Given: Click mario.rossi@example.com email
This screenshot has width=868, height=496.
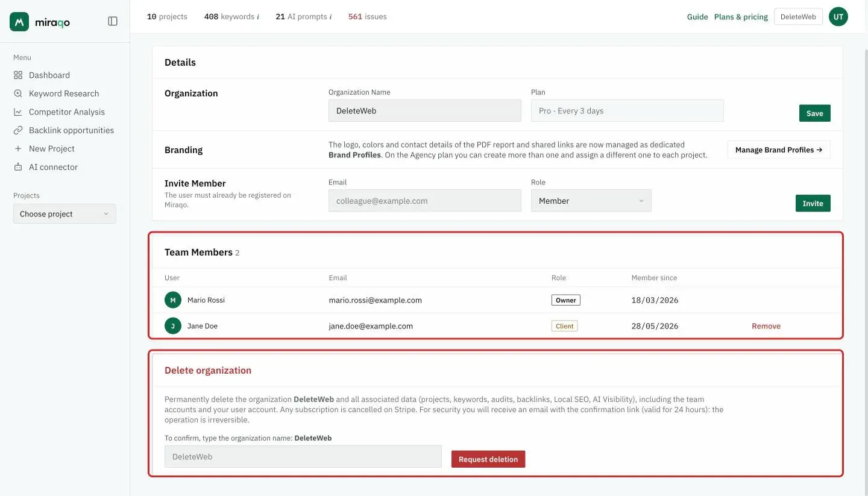Looking at the screenshot, I should coord(376,300).
